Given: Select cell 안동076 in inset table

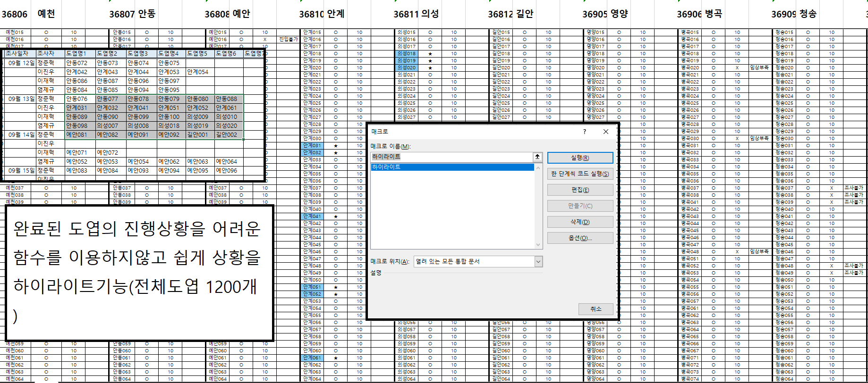Looking at the screenshot, I should pyautogui.click(x=80, y=99).
